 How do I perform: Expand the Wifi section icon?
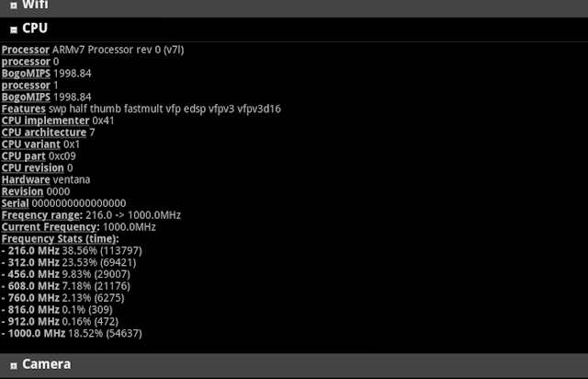click(14, 6)
